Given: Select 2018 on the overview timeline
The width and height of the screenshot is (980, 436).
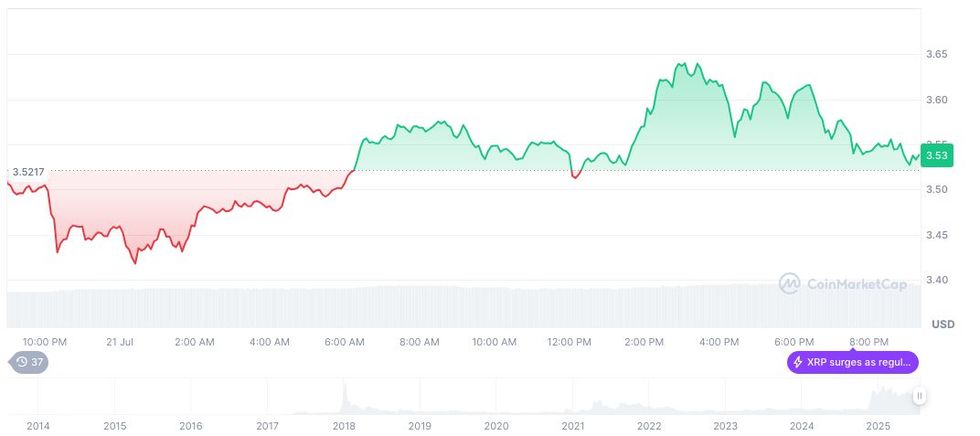Looking at the screenshot, I should tap(344, 426).
